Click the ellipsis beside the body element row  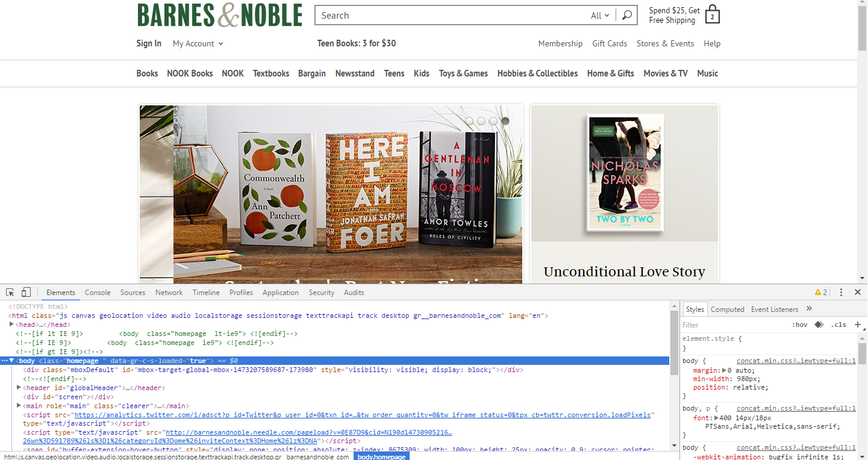[4, 361]
